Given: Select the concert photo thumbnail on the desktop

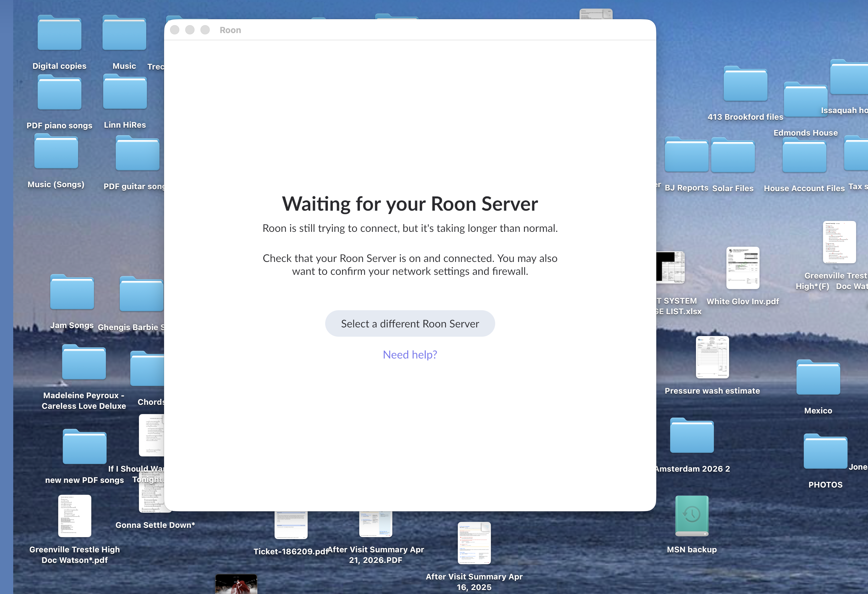Looking at the screenshot, I should (236, 584).
